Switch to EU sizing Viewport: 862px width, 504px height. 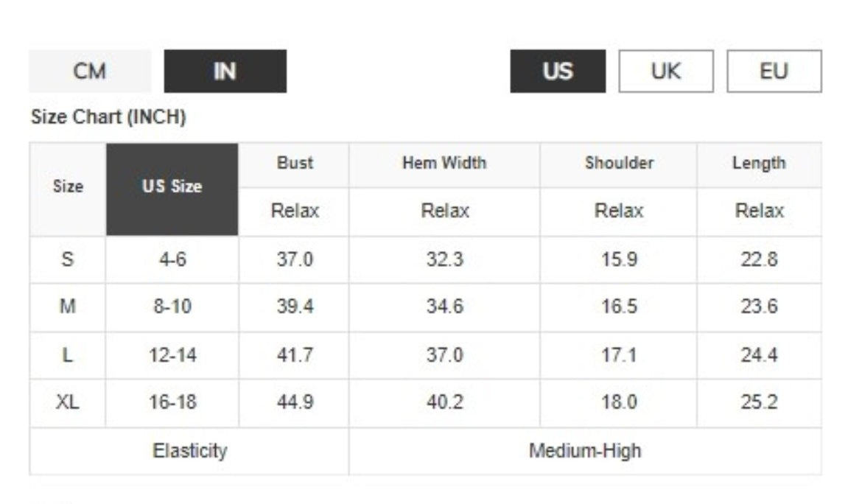[774, 71]
